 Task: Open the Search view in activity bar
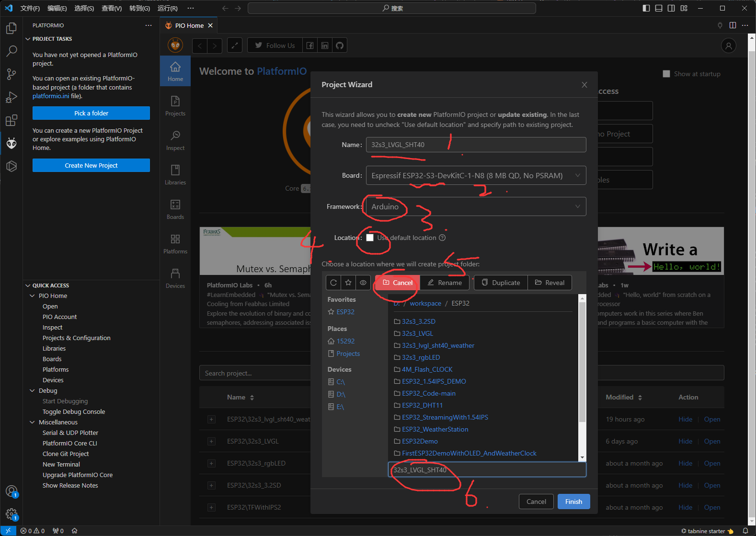11,51
